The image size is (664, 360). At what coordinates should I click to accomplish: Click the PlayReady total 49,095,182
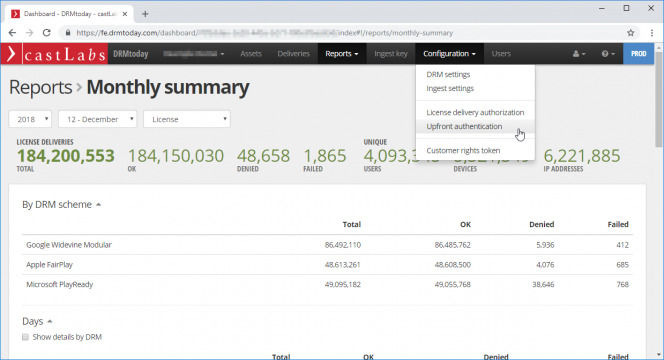tap(343, 285)
